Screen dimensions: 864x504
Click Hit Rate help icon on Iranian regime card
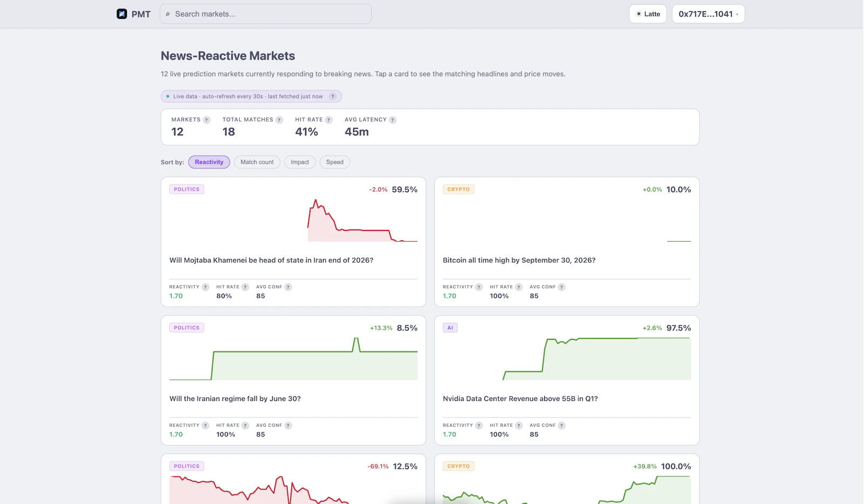coord(245,426)
